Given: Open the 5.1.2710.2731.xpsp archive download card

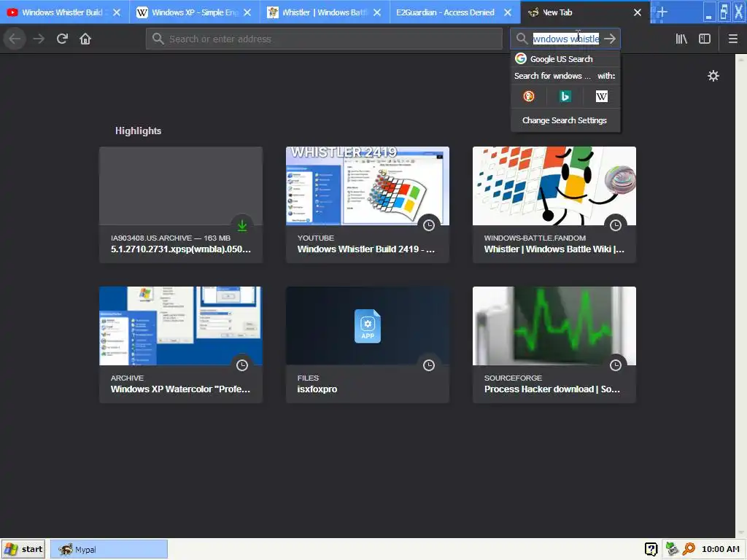Looking at the screenshot, I should [x=181, y=204].
